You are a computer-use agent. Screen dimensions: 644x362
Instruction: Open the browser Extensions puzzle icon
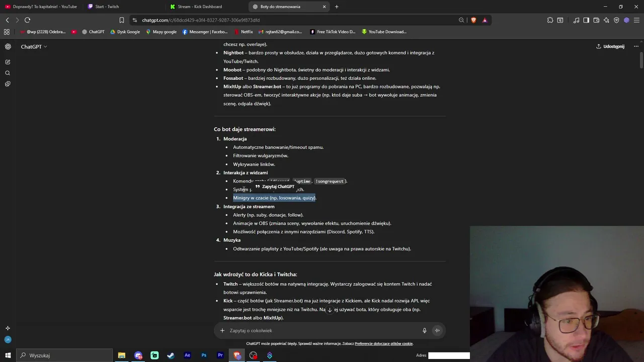[x=550, y=20]
